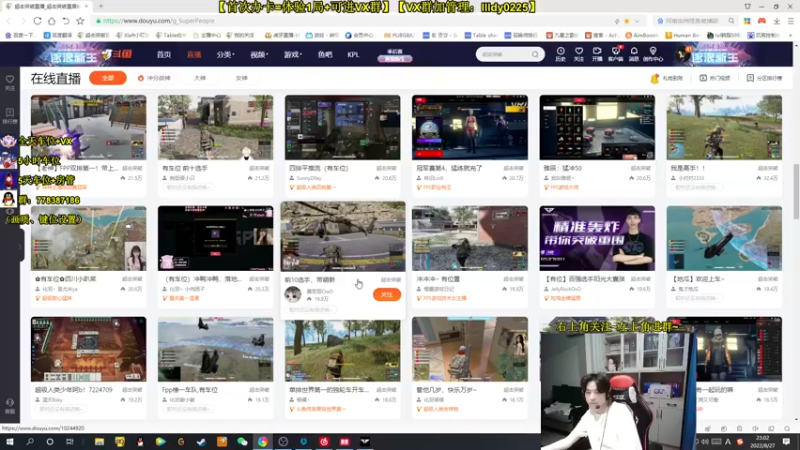Image resolution: width=800 pixels, height=450 pixels.
Task: Open the stream Fpp慢一车队,有车位
Action: 215,349
